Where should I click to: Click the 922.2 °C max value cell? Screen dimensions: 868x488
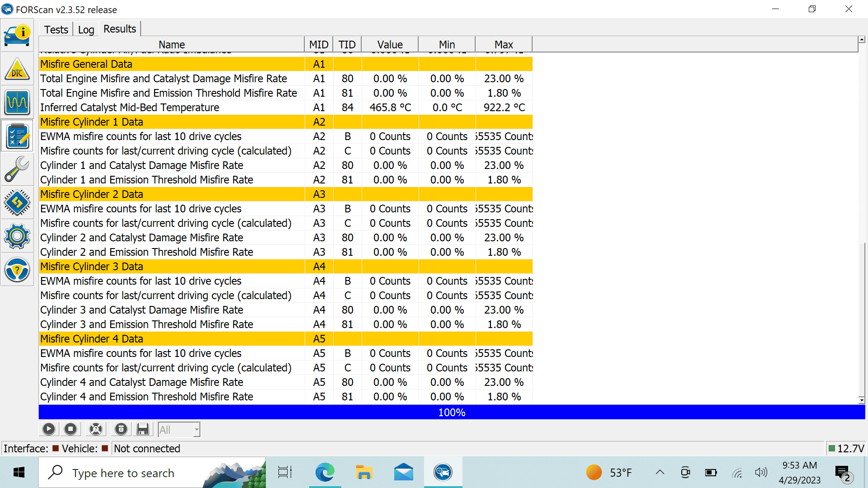pyautogui.click(x=504, y=108)
